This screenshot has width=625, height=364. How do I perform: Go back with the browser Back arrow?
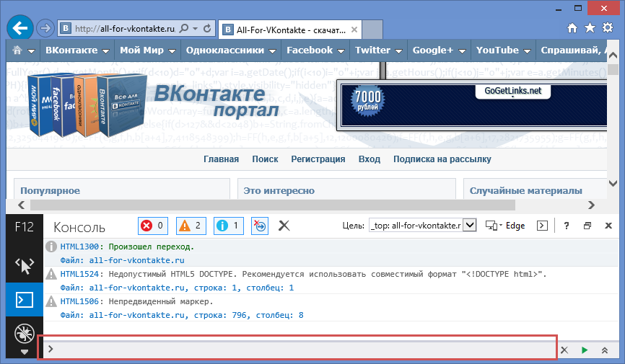[20, 28]
